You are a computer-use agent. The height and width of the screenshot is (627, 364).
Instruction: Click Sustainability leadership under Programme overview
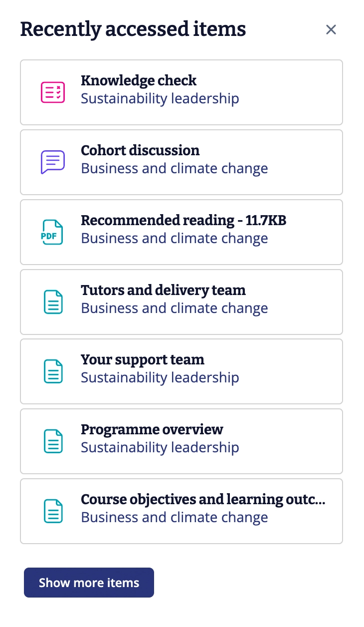[x=160, y=448]
